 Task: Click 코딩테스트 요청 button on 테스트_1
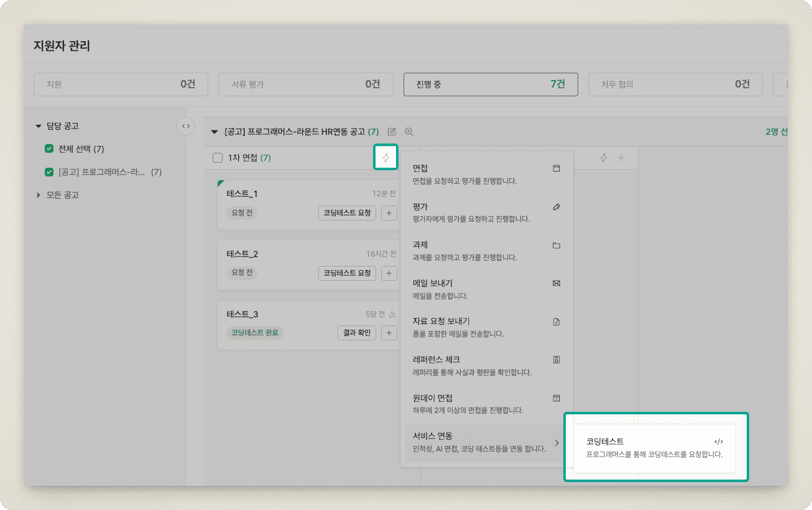pyautogui.click(x=347, y=213)
